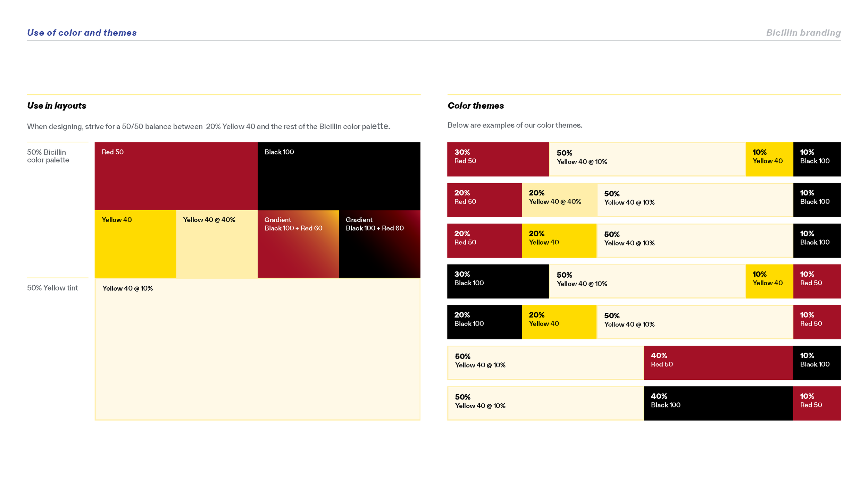The image size is (868, 488).
Task: Select 10% Black 100 in third theme row
Action: click(x=817, y=241)
